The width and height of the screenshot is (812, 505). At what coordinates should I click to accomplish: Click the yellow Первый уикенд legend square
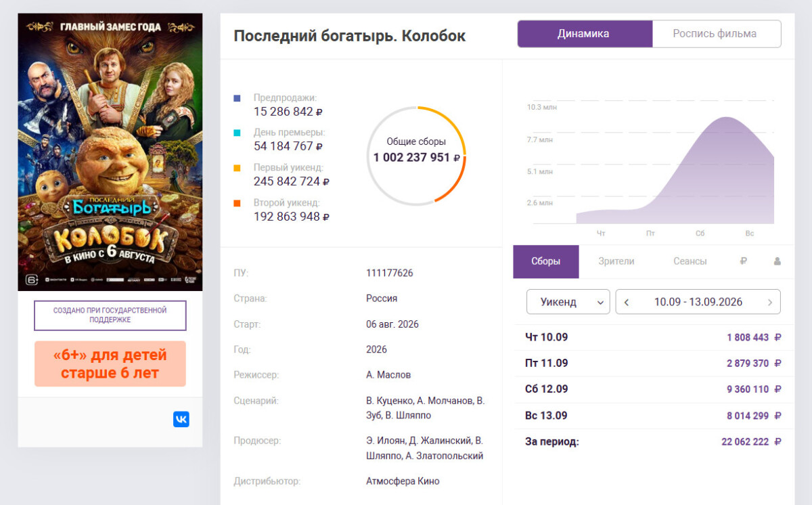coord(237,167)
